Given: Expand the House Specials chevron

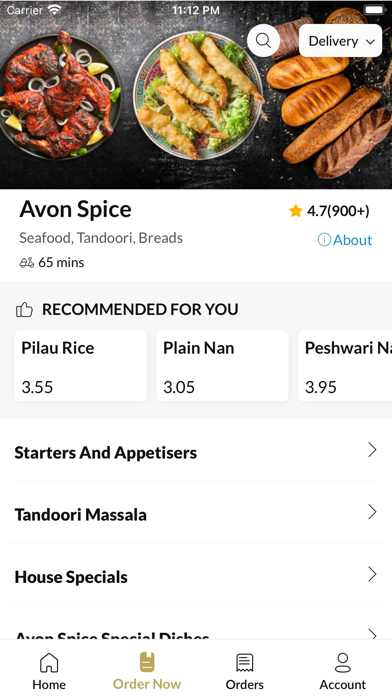Looking at the screenshot, I should tap(372, 574).
